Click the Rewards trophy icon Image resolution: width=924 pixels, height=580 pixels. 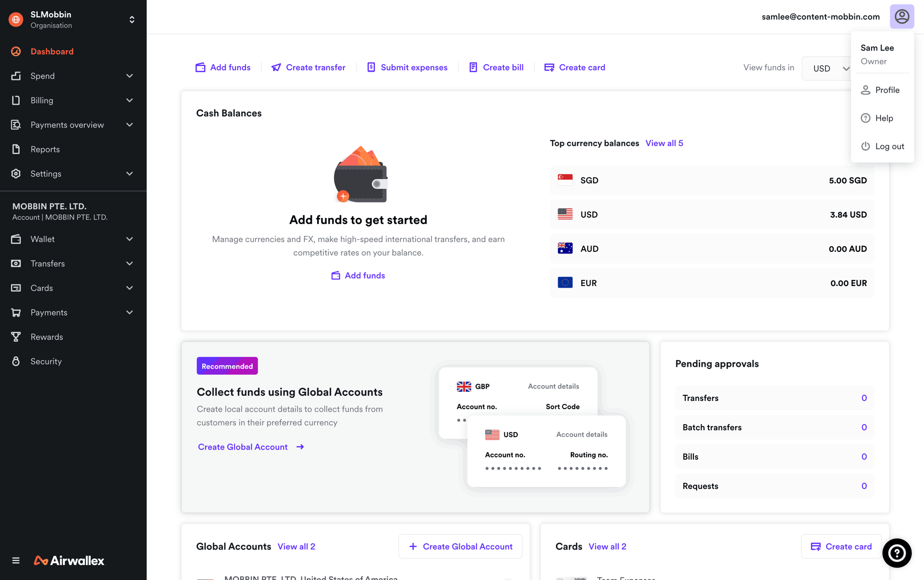click(16, 337)
